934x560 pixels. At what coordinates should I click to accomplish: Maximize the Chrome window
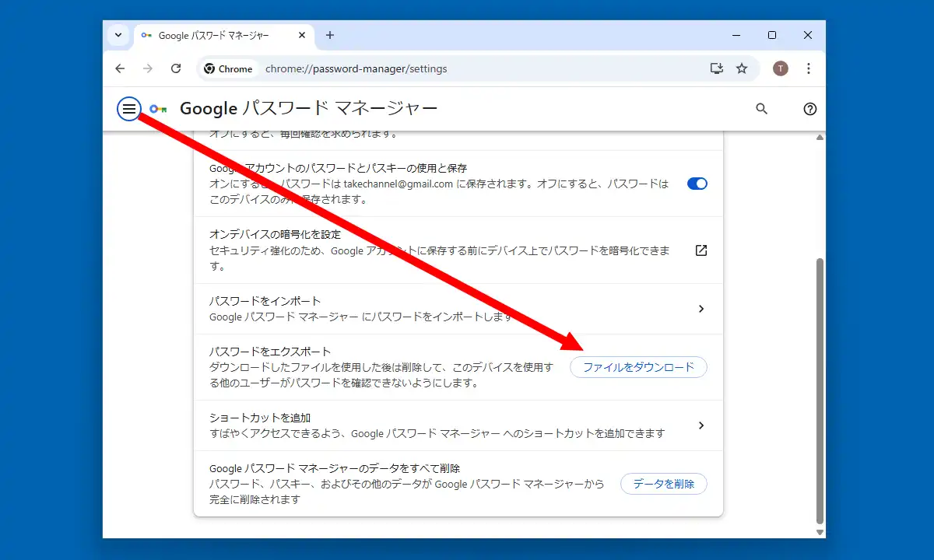click(x=772, y=35)
